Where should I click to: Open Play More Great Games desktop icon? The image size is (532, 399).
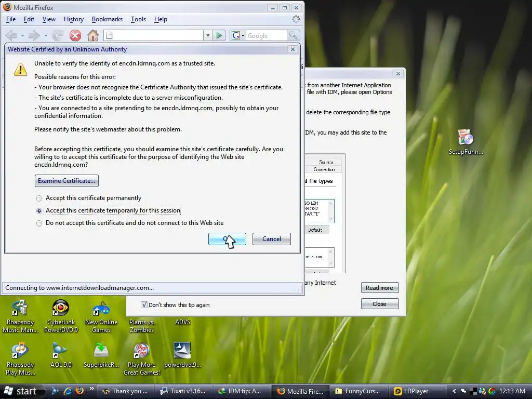click(x=141, y=359)
